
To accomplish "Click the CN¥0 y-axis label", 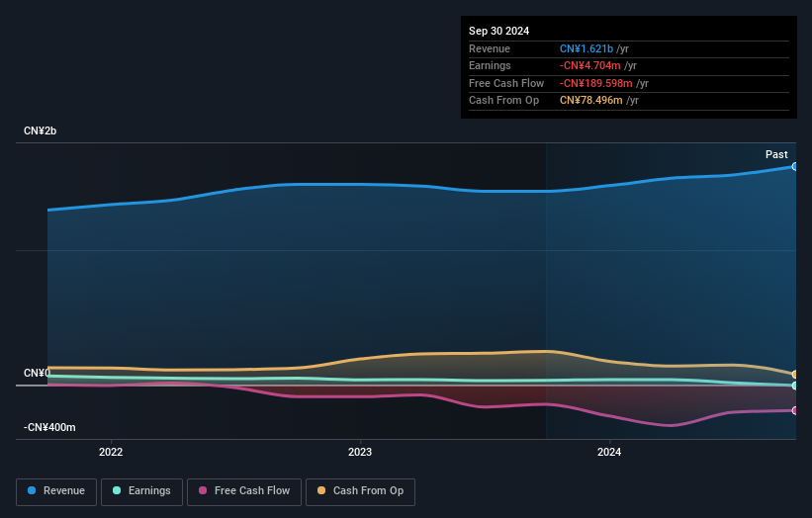I will click(37, 373).
